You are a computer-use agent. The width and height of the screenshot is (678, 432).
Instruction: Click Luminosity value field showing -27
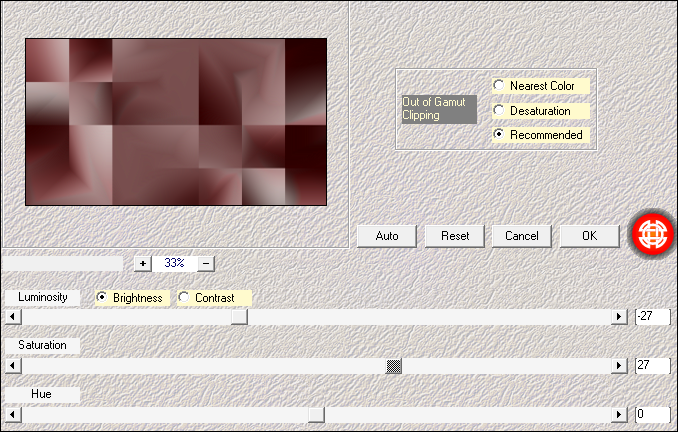coord(653,317)
